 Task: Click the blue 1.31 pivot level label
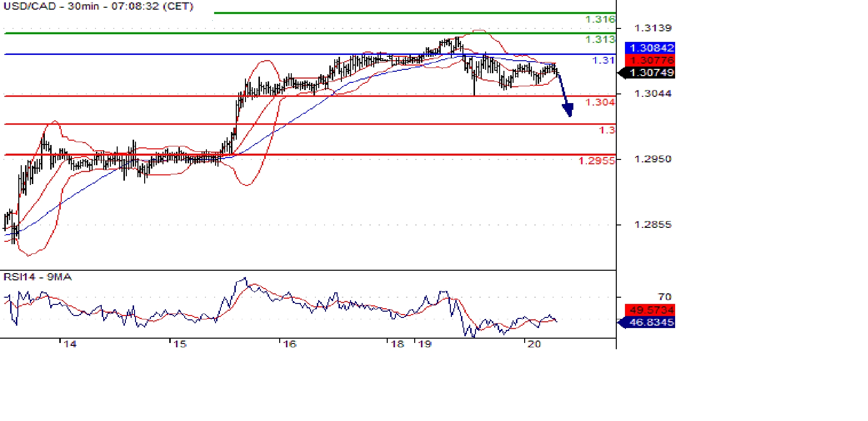[603, 60]
